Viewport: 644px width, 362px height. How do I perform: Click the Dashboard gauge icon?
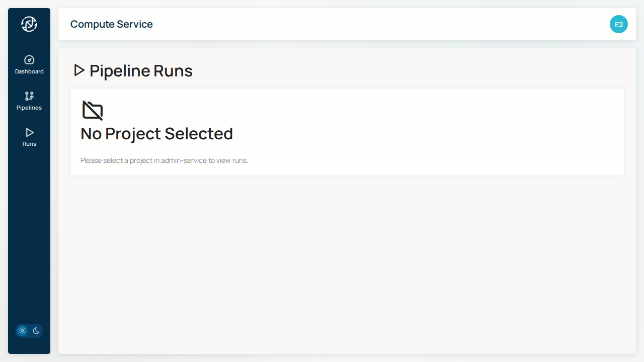tap(29, 60)
